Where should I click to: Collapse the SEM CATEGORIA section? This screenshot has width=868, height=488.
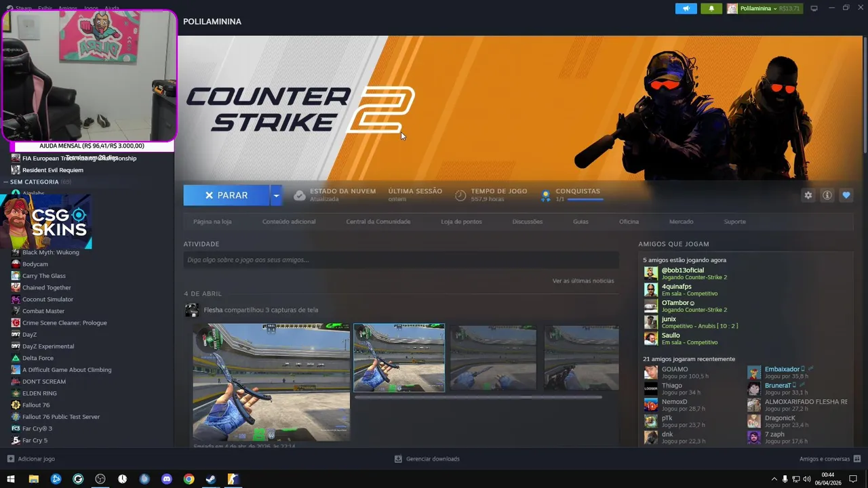tap(6, 182)
